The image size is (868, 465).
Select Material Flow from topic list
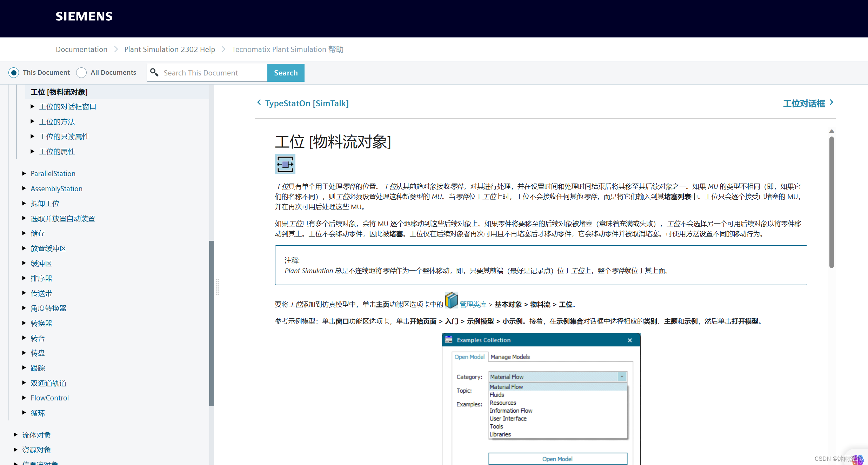tap(506, 387)
